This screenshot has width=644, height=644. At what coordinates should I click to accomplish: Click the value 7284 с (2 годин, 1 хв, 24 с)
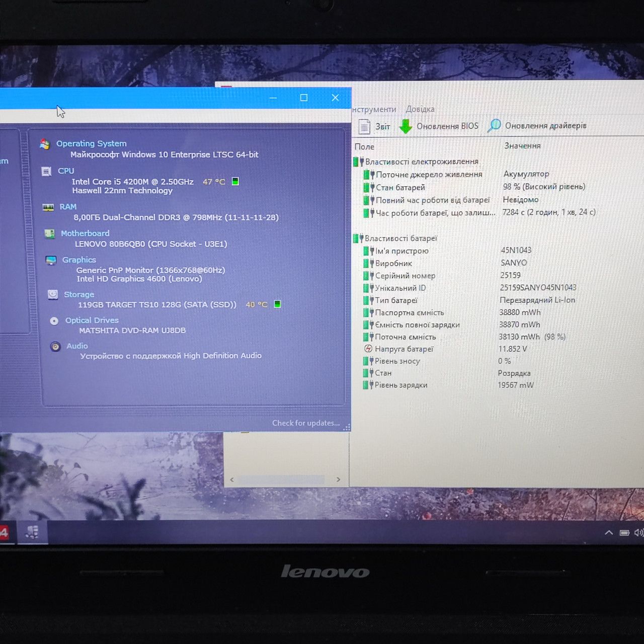(x=549, y=212)
